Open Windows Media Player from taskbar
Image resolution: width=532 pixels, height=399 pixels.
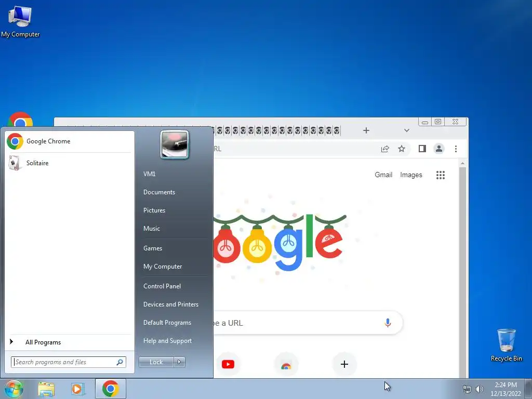coord(78,389)
